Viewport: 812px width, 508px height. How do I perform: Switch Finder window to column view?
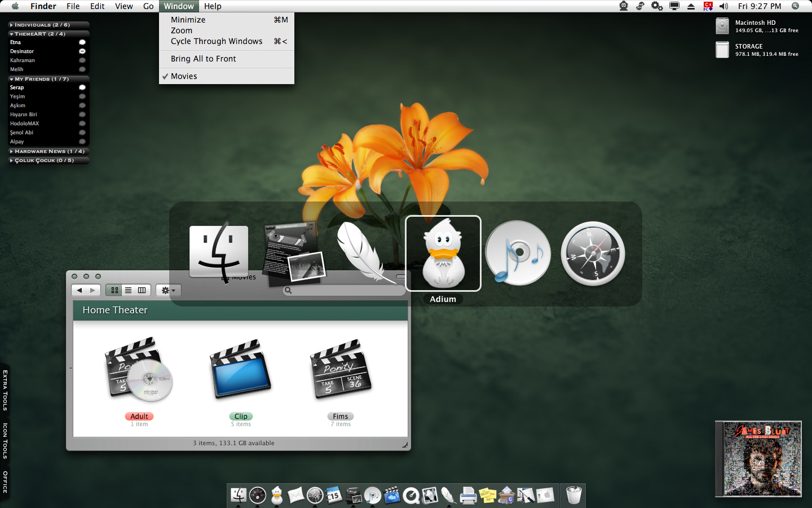142,290
